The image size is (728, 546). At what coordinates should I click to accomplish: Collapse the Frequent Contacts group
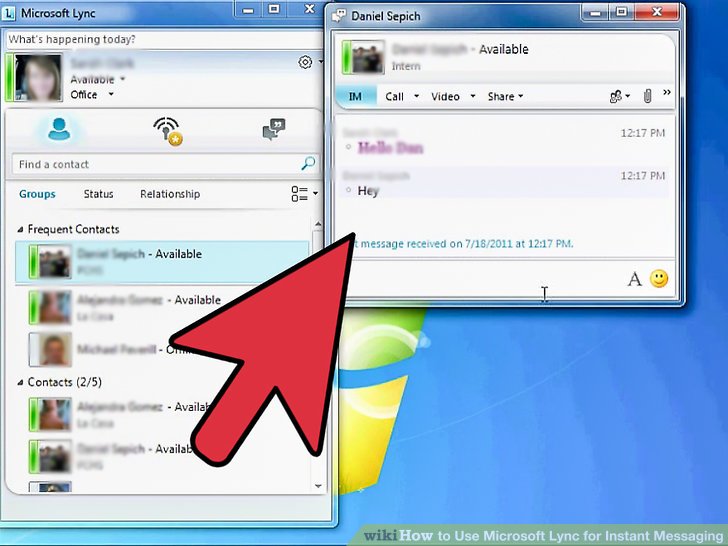[x=20, y=229]
